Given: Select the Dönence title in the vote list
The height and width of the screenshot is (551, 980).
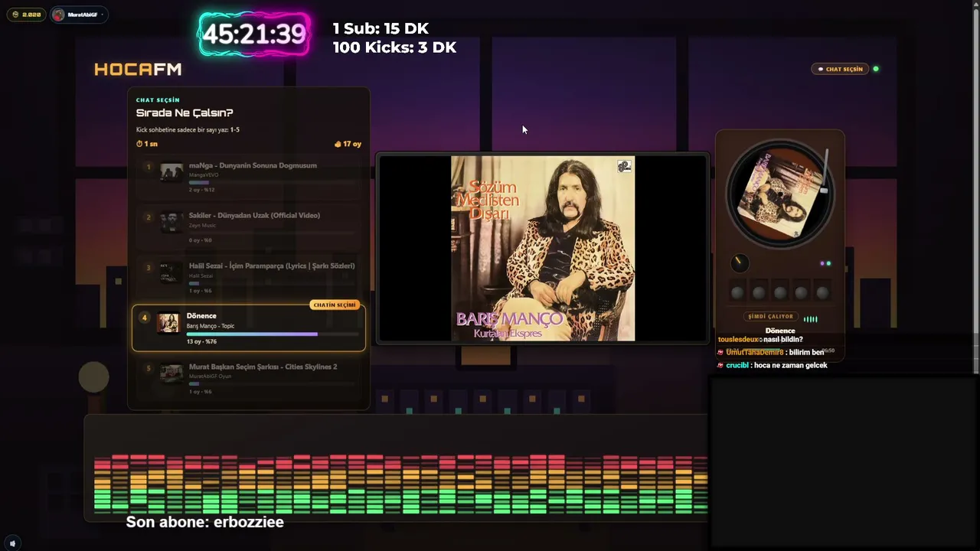Looking at the screenshot, I should tap(201, 316).
